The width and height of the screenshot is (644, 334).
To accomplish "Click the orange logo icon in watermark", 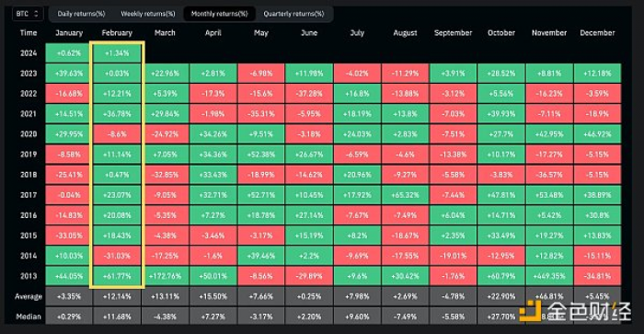I will pos(531,311).
